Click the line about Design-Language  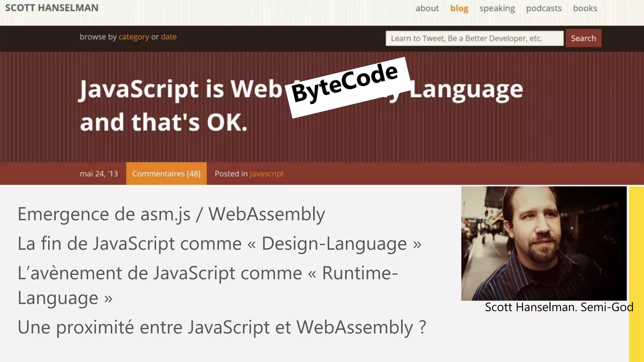[219, 244]
